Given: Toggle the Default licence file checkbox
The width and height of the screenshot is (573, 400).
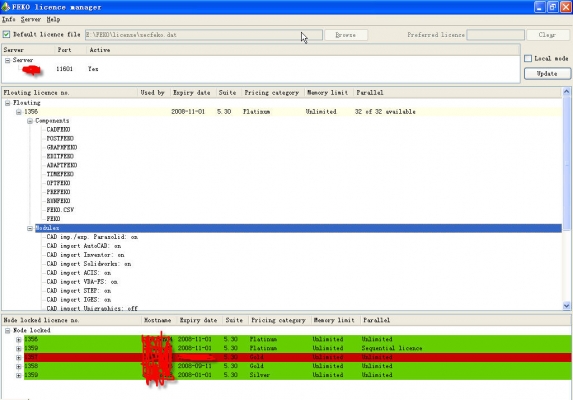Looking at the screenshot, I should point(6,34).
